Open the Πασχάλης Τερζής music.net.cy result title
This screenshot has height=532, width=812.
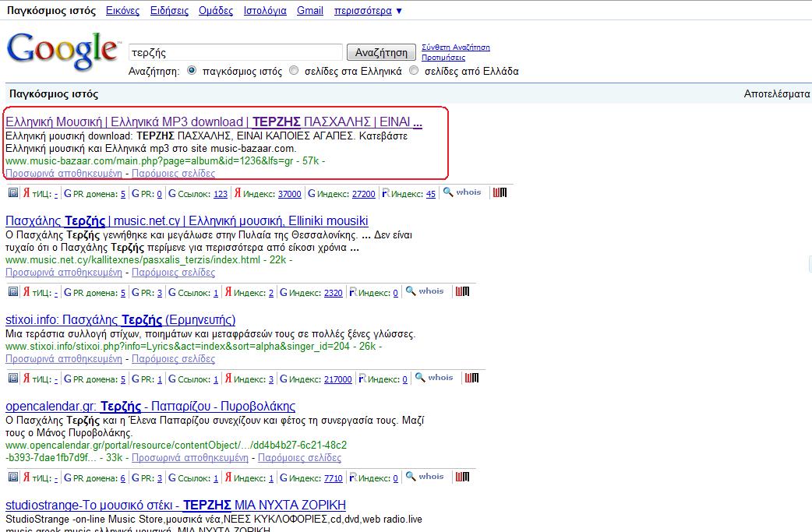coord(187,221)
